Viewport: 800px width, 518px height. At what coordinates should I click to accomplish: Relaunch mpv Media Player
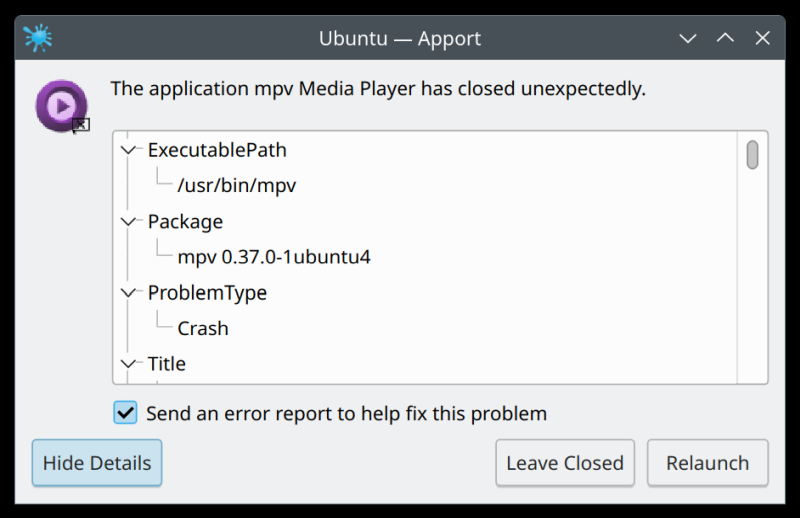pos(708,463)
